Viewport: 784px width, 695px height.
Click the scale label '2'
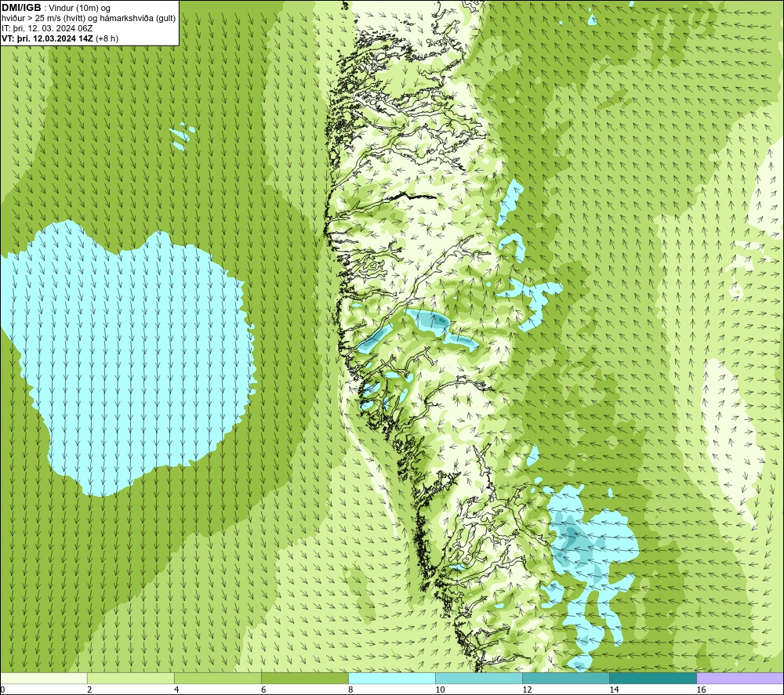[89, 690]
